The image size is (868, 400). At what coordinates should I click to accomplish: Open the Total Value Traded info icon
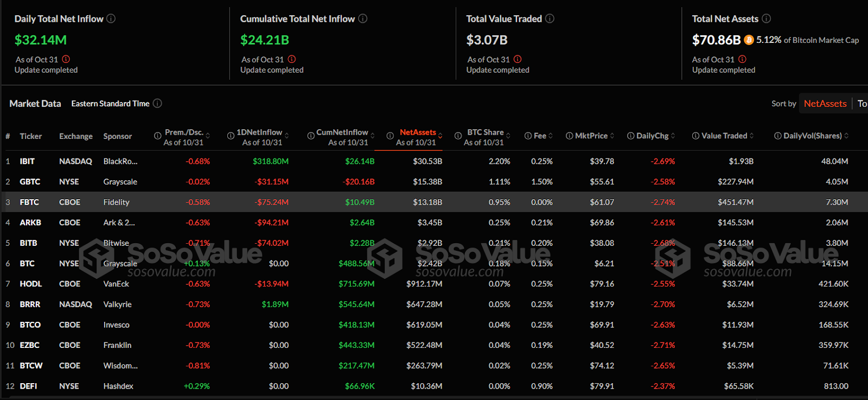(550, 18)
